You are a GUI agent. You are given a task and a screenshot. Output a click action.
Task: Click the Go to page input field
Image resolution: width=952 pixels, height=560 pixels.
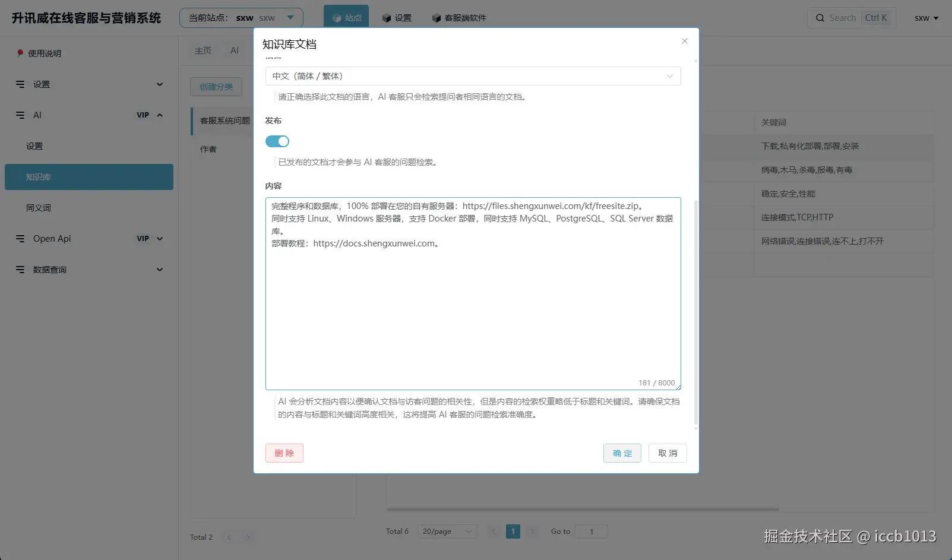coord(591,531)
